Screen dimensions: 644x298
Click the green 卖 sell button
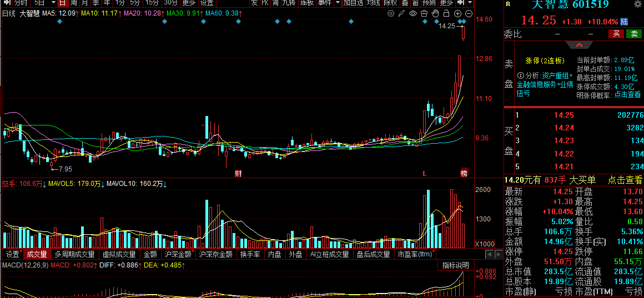click(634, 34)
